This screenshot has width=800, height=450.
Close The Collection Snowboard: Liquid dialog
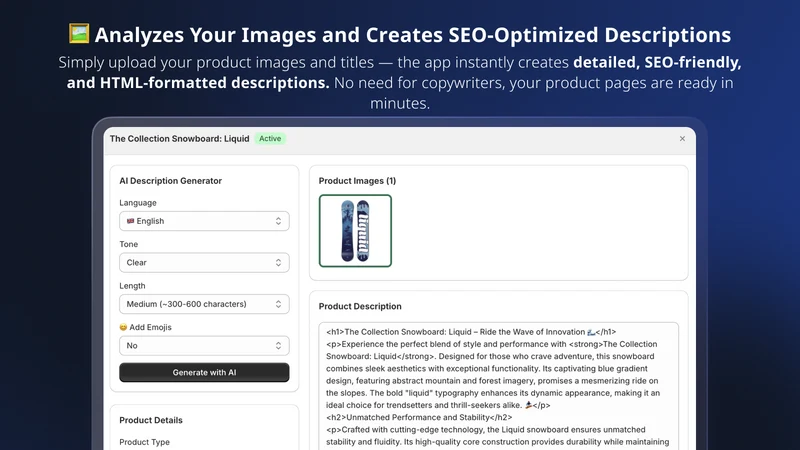(682, 139)
